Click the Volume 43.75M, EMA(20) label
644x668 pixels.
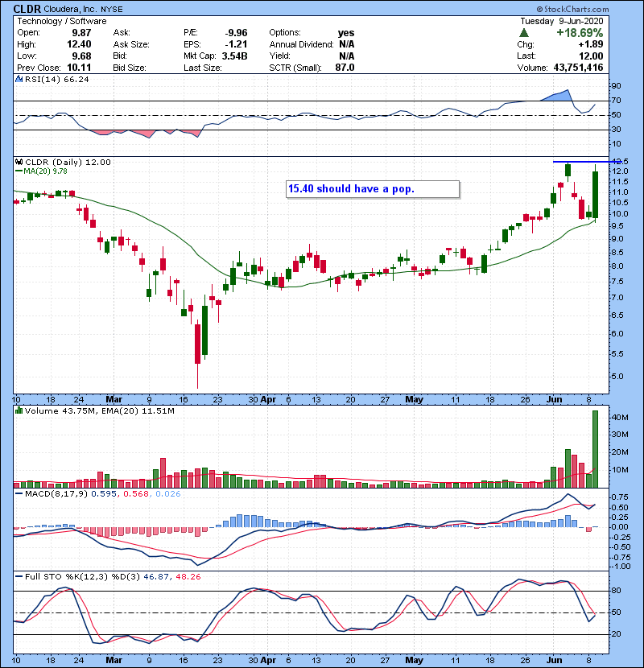tap(99, 411)
